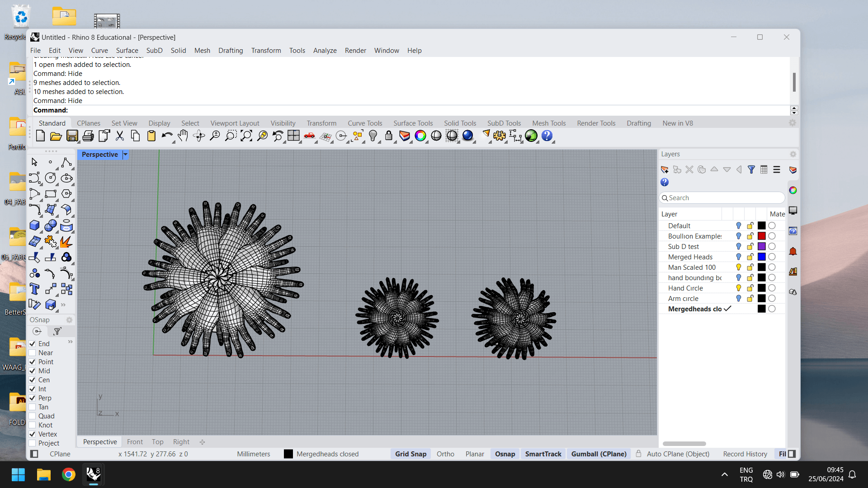
Task: Switch to the Mesh Tools toolbar tab
Action: (549, 123)
